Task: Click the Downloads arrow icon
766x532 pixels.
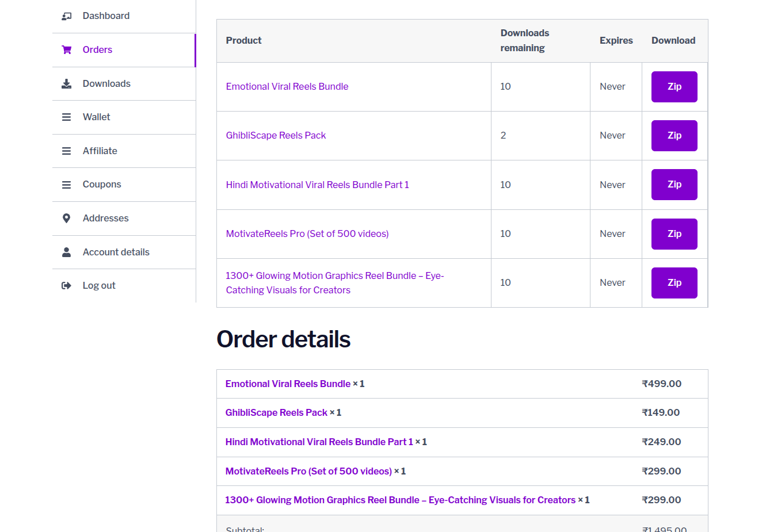Action: [x=66, y=84]
